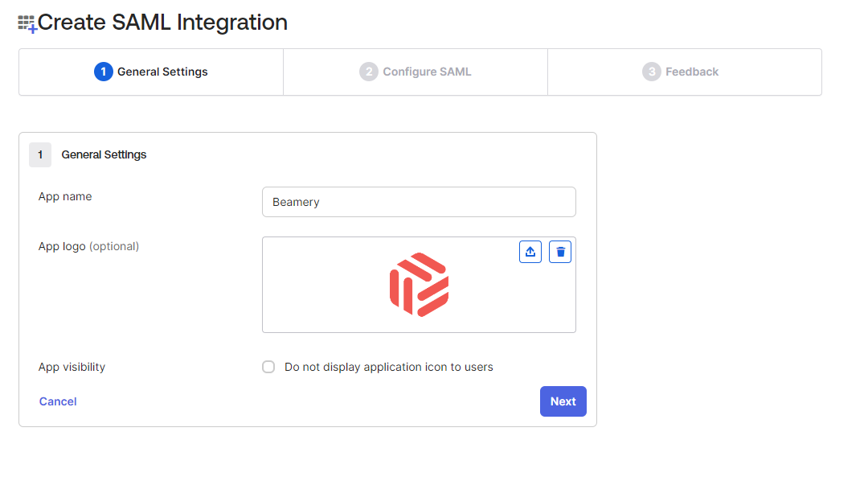Click the checkbox label text about users
Image resolution: width=868 pixels, height=477 pixels.
coord(389,367)
